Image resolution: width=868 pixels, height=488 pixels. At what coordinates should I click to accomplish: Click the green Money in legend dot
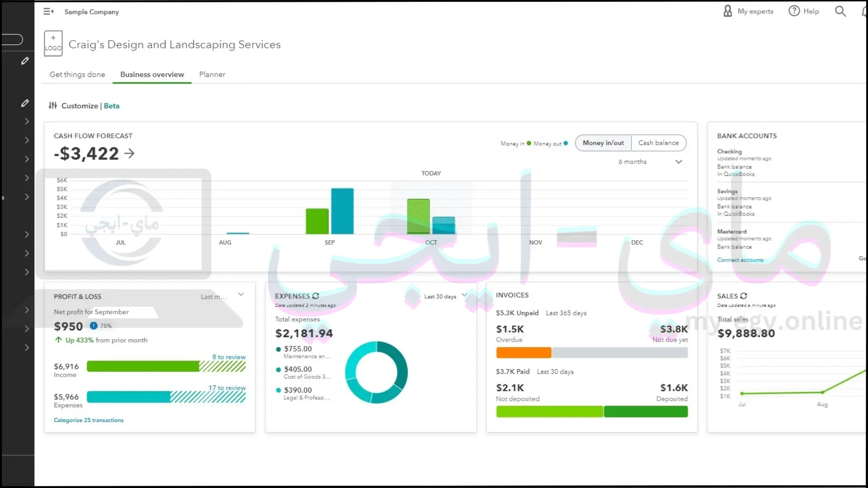pyautogui.click(x=529, y=143)
